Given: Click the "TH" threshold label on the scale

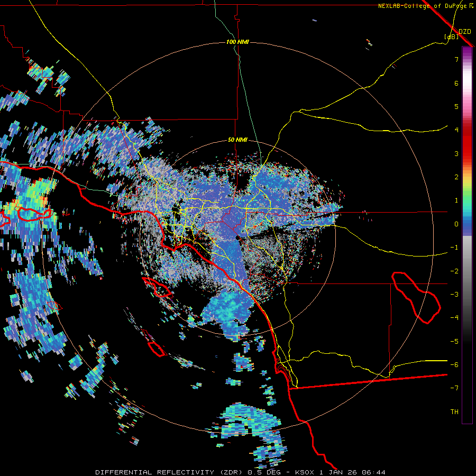Looking at the screenshot, I should coord(454,412).
